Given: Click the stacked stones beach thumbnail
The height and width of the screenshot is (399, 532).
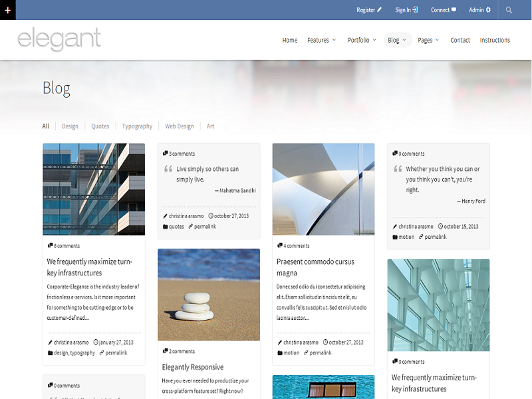Looking at the screenshot, I should click(x=208, y=295).
